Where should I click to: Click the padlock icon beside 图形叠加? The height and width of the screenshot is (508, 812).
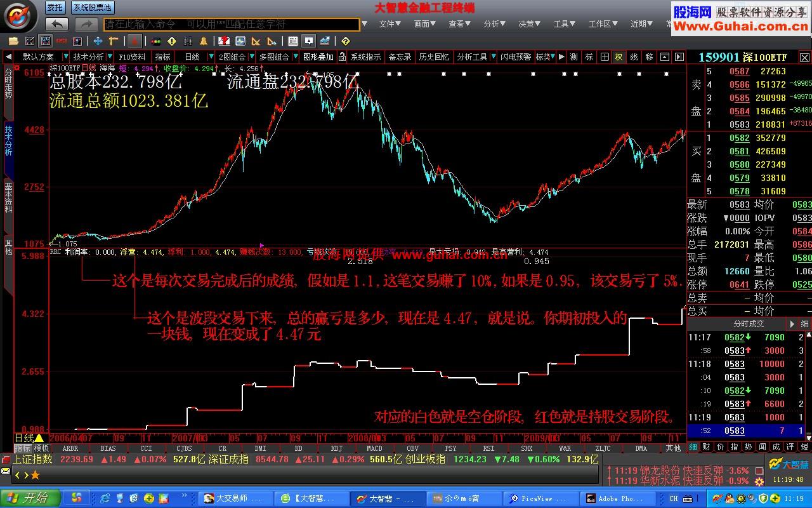point(342,57)
